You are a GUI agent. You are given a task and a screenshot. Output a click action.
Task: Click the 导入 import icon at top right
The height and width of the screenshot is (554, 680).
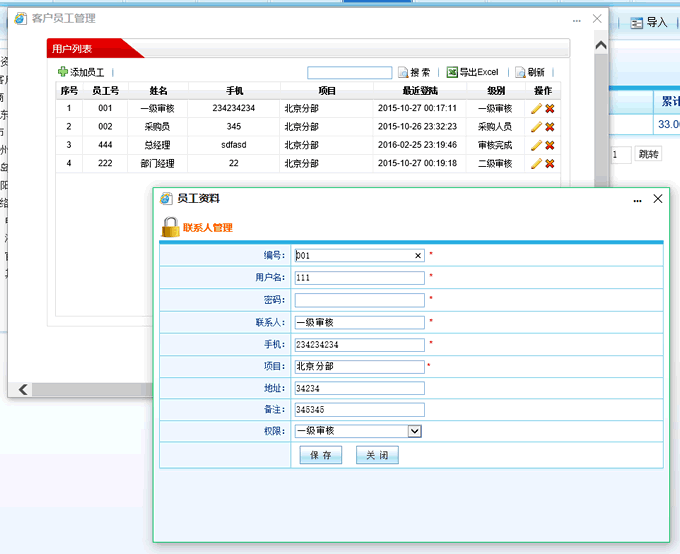click(x=636, y=22)
